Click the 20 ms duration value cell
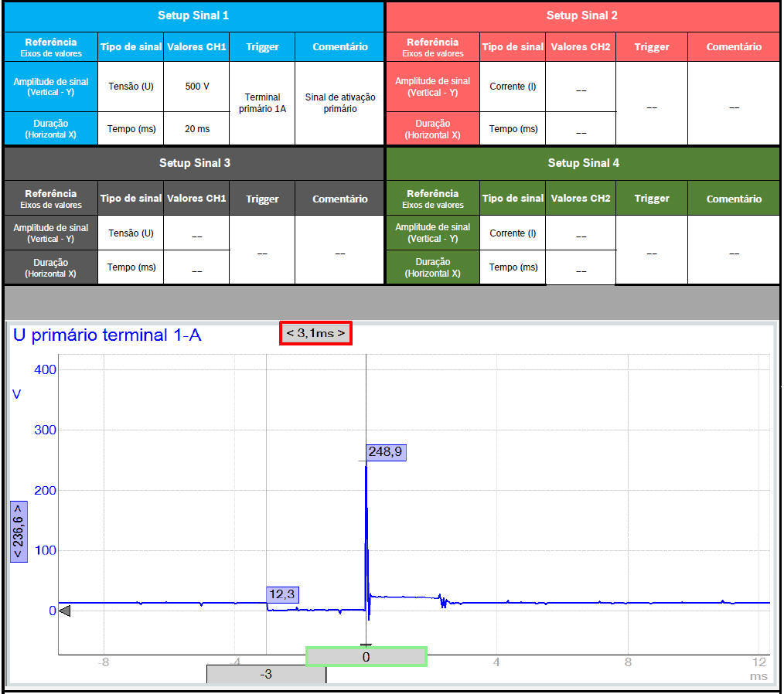The image size is (784, 694). click(197, 129)
